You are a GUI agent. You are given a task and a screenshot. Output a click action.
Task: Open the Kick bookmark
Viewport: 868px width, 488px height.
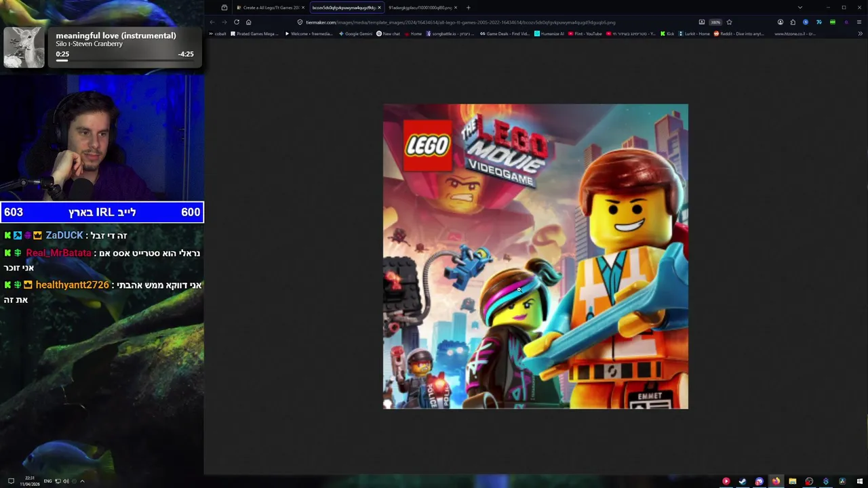pyautogui.click(x=667, y=33)
